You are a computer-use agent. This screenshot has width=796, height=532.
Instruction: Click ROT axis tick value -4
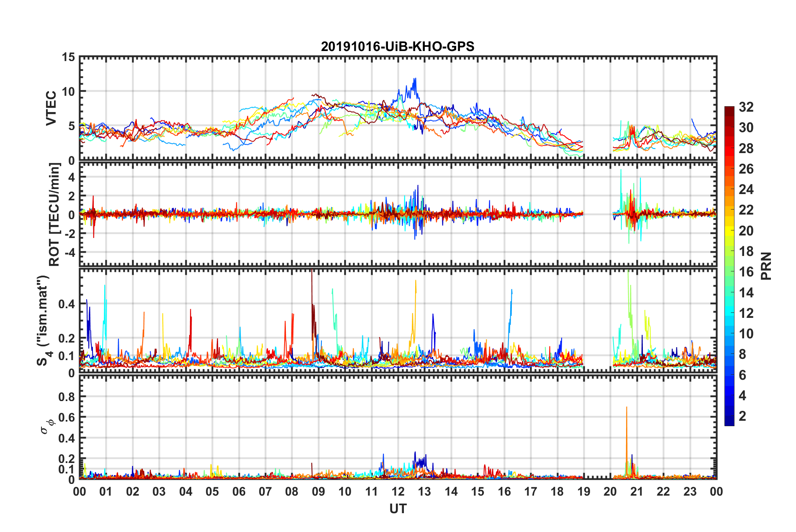(x=69, y=253)
